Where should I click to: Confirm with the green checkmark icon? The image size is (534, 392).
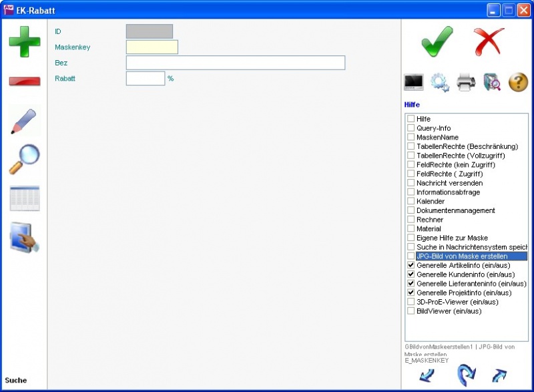pos(437,41)
